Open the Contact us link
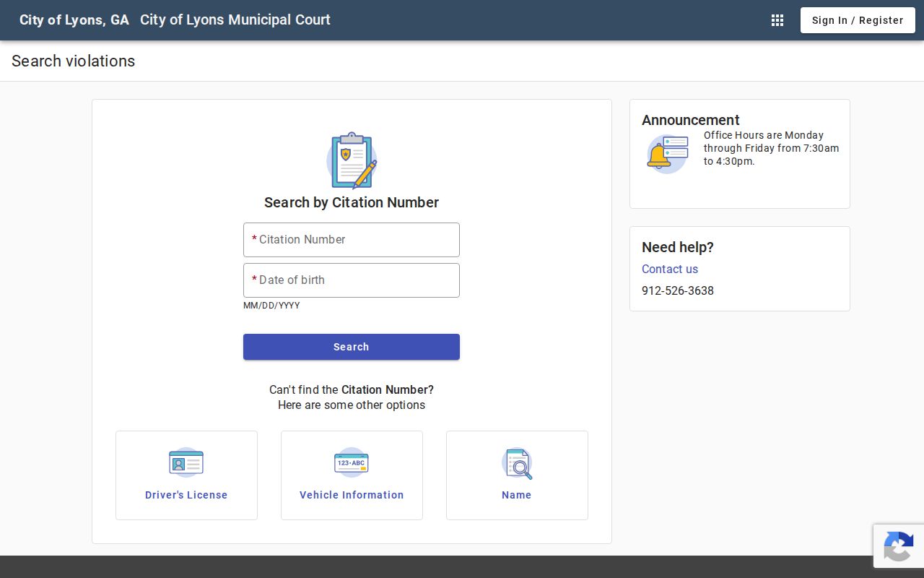Viewport: 924px width, 578px height. point(670,269)
